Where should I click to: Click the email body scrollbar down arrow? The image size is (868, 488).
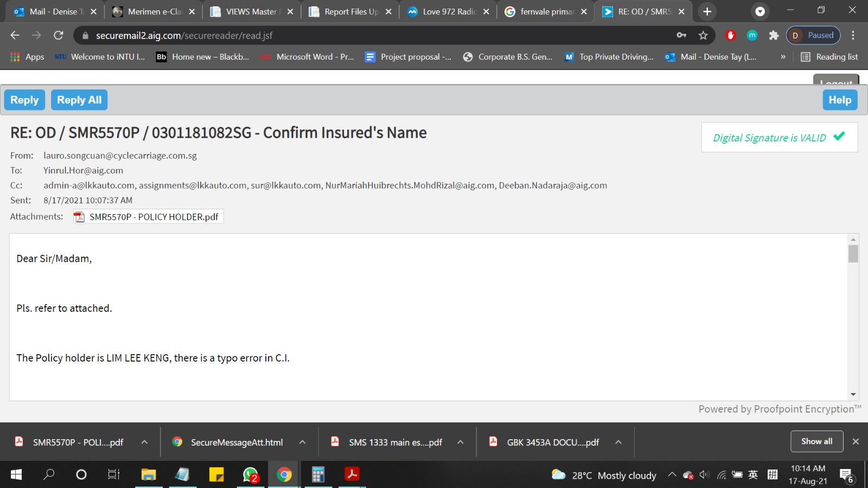pyautogui.click(x=853, y=395)
